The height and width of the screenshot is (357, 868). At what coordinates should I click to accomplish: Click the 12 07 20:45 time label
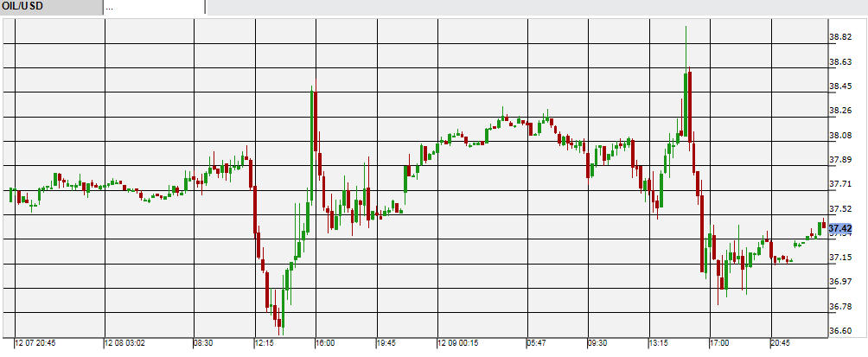pos(35,343)
